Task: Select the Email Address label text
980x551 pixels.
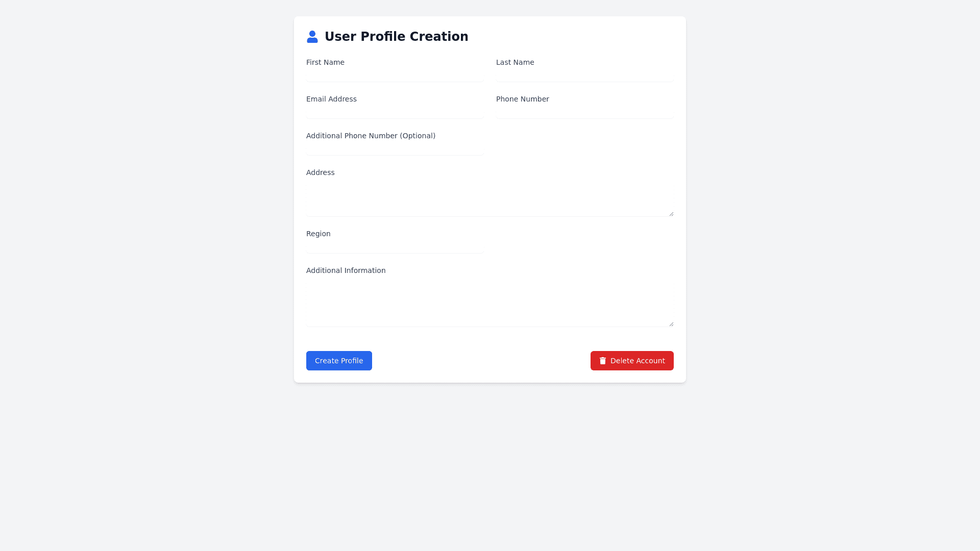Action: pyautogui.click(x=331, y=99)
